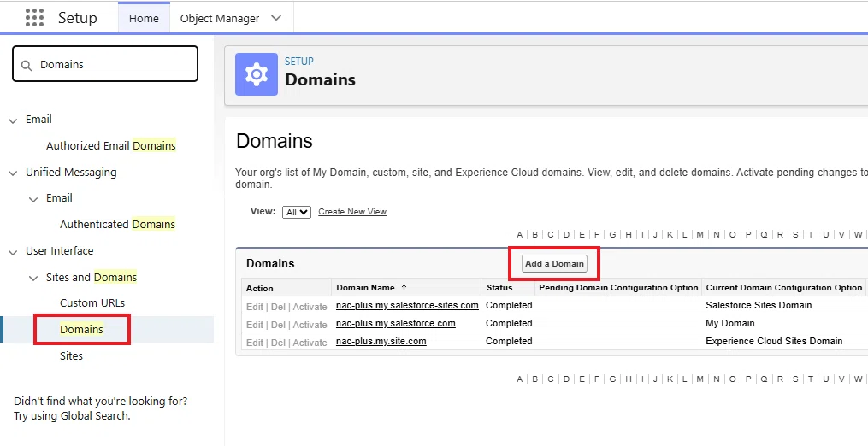
Task: Open Sites in the sidebar
Action: [x=72, y=355]
